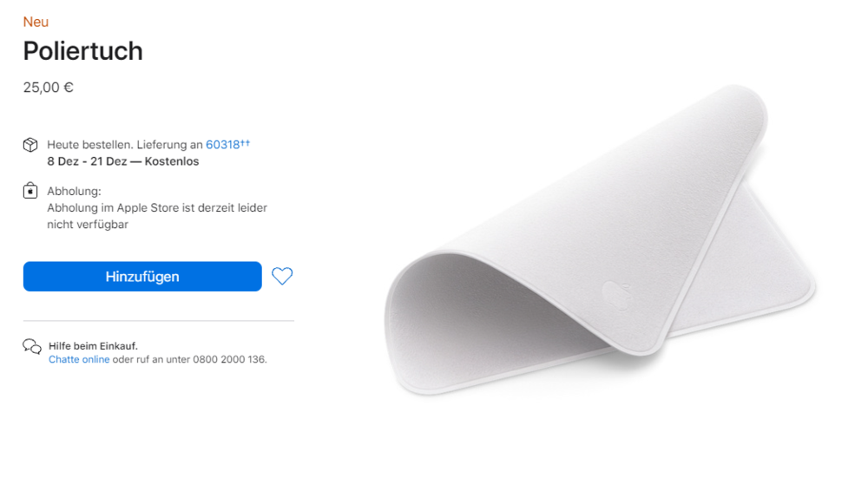Click the 25,00 € price text
This screenshot has height=484, width=868.
click(x=48, y=88)
